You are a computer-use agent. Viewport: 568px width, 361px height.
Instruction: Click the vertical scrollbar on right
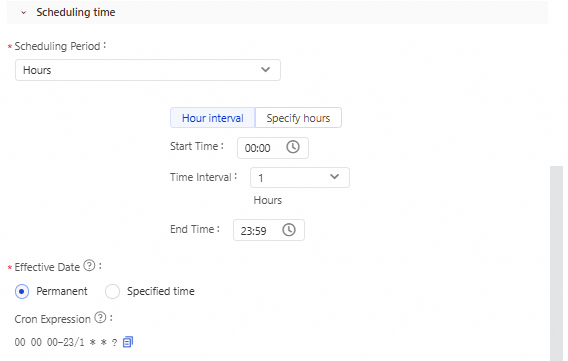556,263
